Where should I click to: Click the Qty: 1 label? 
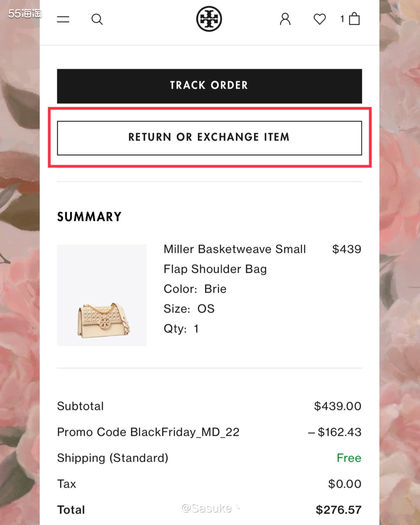coord(181,329)
